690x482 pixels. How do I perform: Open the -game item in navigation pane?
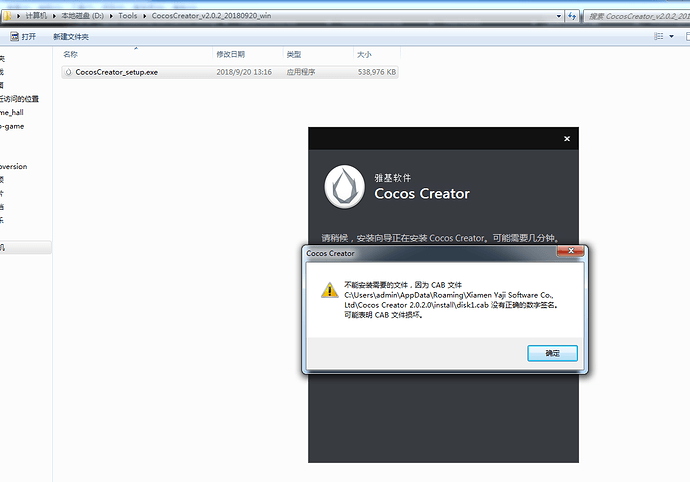(x=12, y=126)
